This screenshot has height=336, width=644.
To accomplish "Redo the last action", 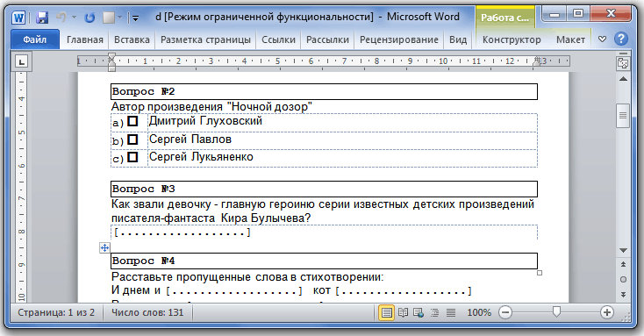I will pos(89,18).
